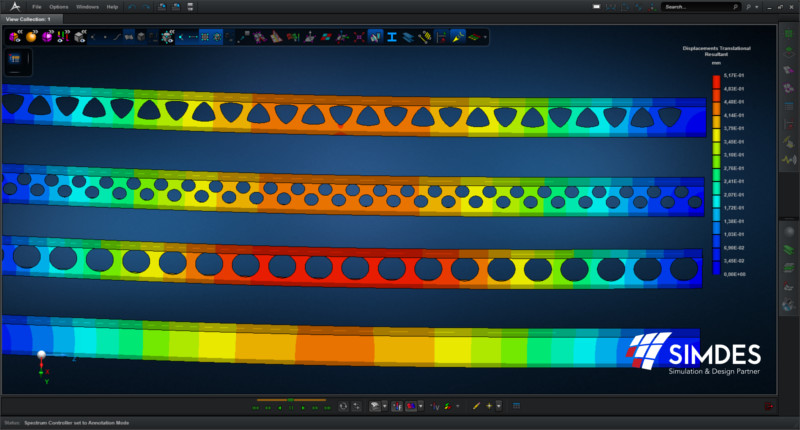Click the yellow star marker icon
This screenshot has height=430, width=800.
point(489,406)
